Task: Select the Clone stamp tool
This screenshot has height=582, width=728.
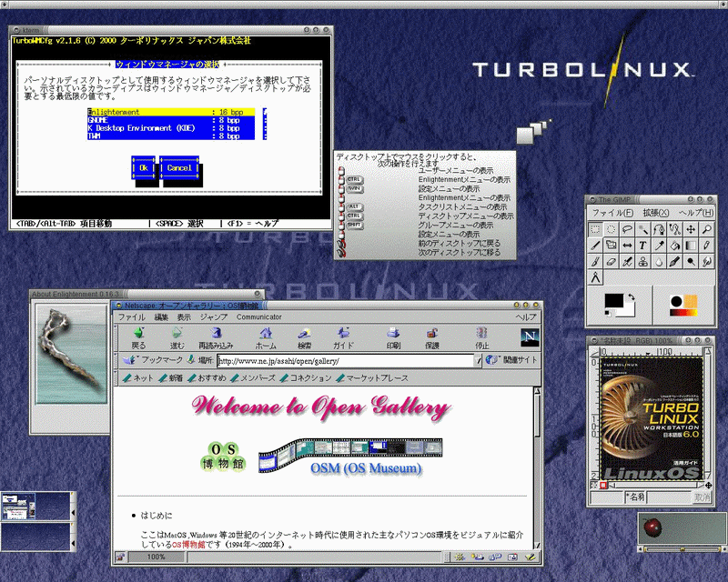Action: click(x=643, y=262)
